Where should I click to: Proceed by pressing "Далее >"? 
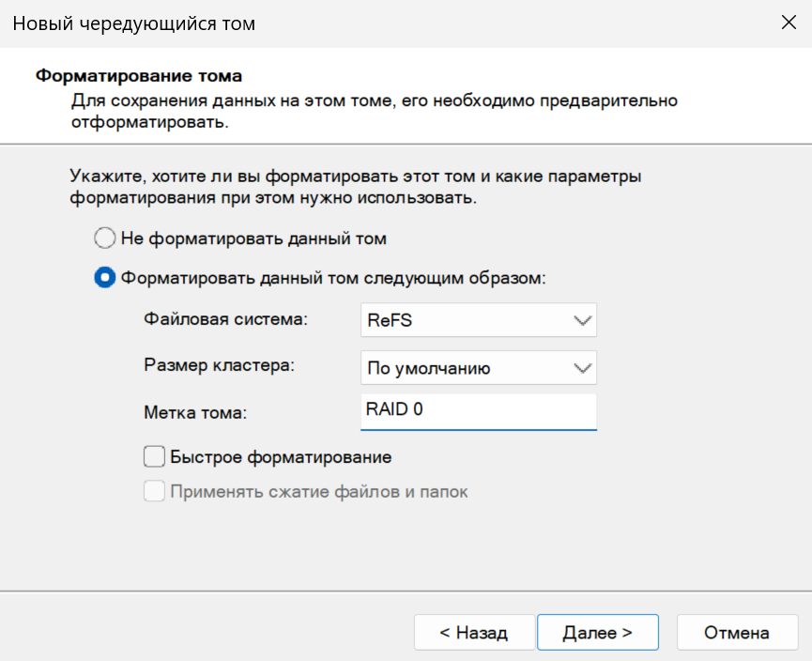[597, 633]
